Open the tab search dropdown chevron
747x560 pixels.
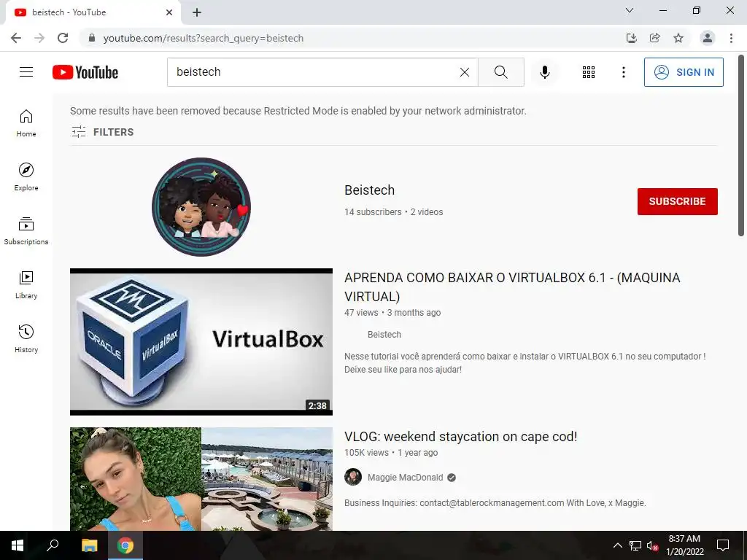pos(630,10)
